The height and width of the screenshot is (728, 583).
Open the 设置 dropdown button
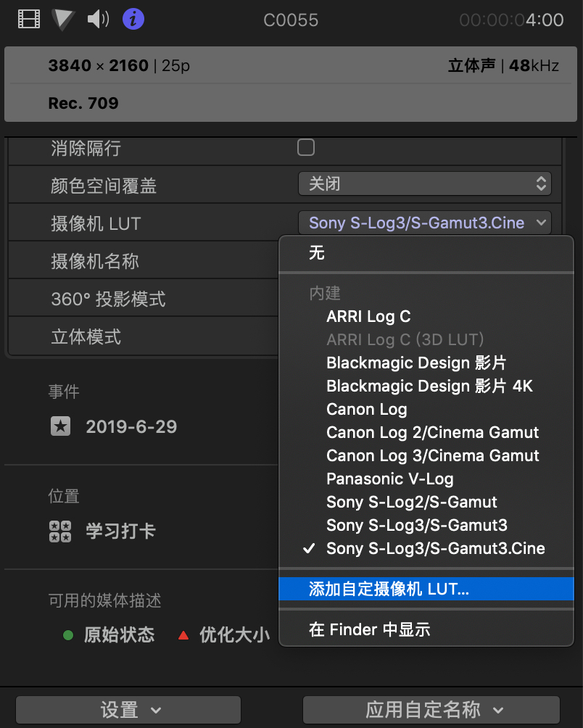(x=128, y=709)
